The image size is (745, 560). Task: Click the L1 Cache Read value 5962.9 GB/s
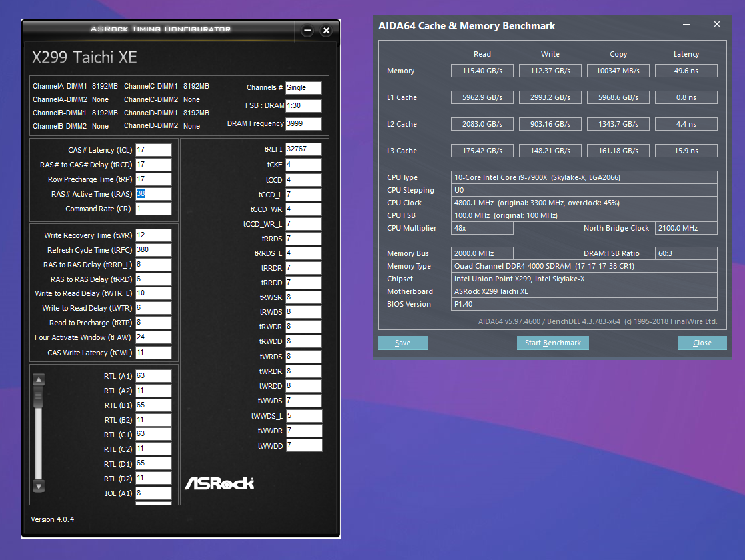(x=482, y=97)
